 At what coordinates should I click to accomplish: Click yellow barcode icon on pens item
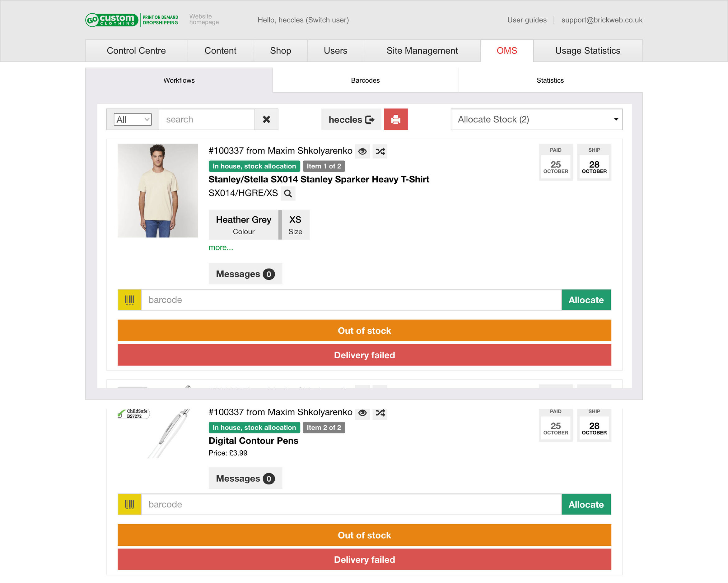point(129,504)
